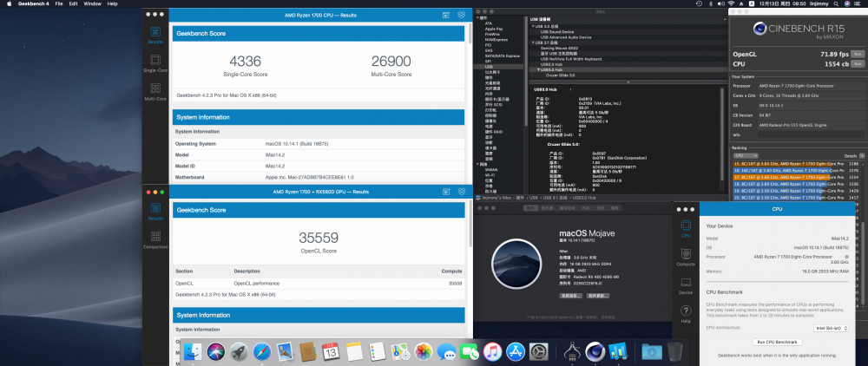Viewport: 868px width, 366px height.
Task: Open Comparison view in RX560D GPU window
Action: [x=155, y=239]
